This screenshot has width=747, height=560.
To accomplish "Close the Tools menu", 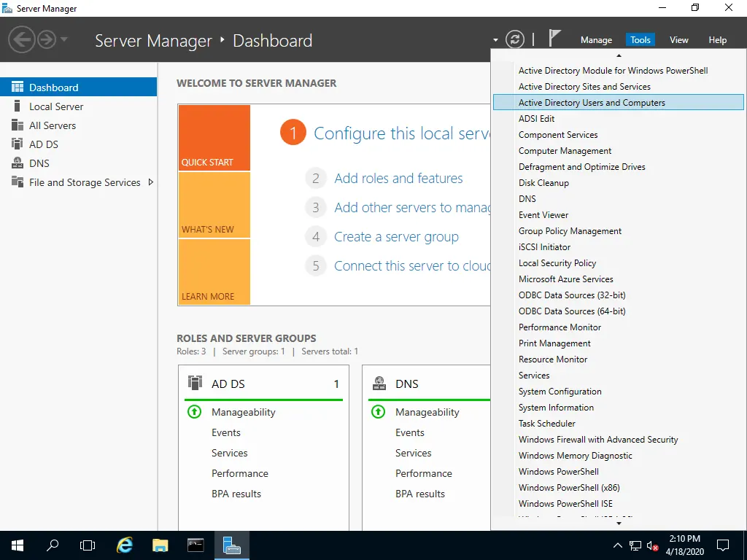I will 640,40.
